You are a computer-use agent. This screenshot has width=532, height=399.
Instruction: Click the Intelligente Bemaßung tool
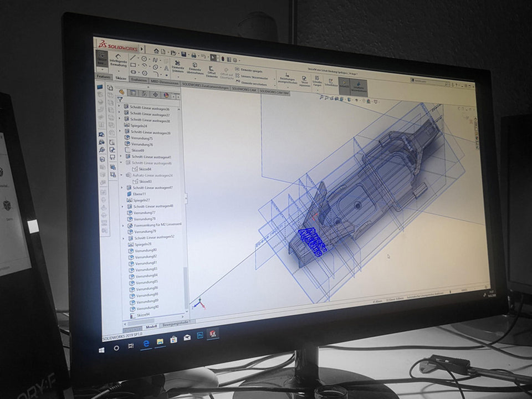pos(118,60)
